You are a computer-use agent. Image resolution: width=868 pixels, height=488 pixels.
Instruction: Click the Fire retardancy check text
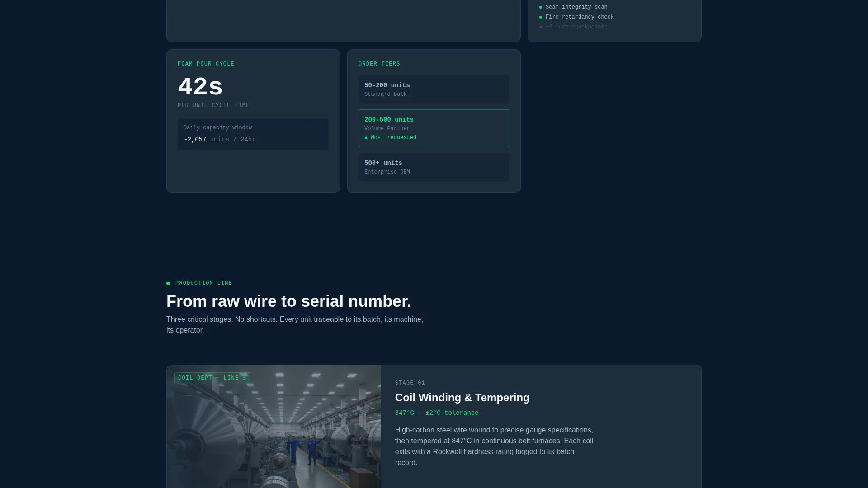580,17
